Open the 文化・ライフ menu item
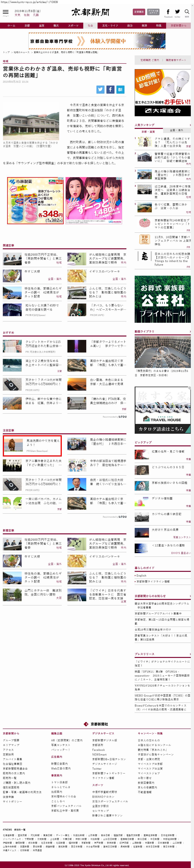The width and height of the screenshot is (194, 868). click(110, 26)
